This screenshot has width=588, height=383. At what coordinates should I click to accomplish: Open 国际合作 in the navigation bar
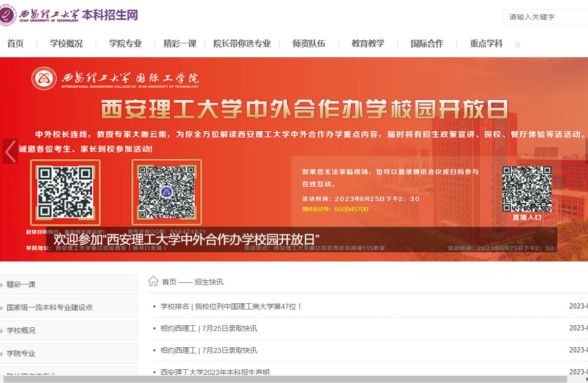click(x=427, y=43)
